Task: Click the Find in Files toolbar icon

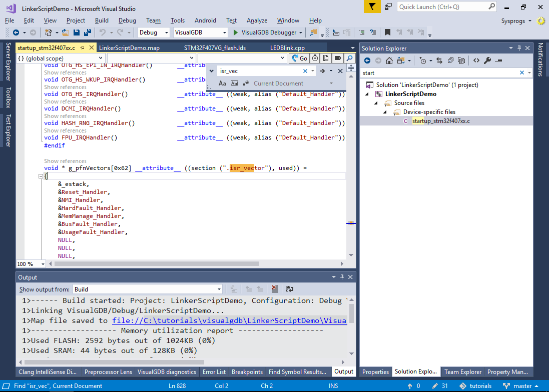Action: coord(313,32)
